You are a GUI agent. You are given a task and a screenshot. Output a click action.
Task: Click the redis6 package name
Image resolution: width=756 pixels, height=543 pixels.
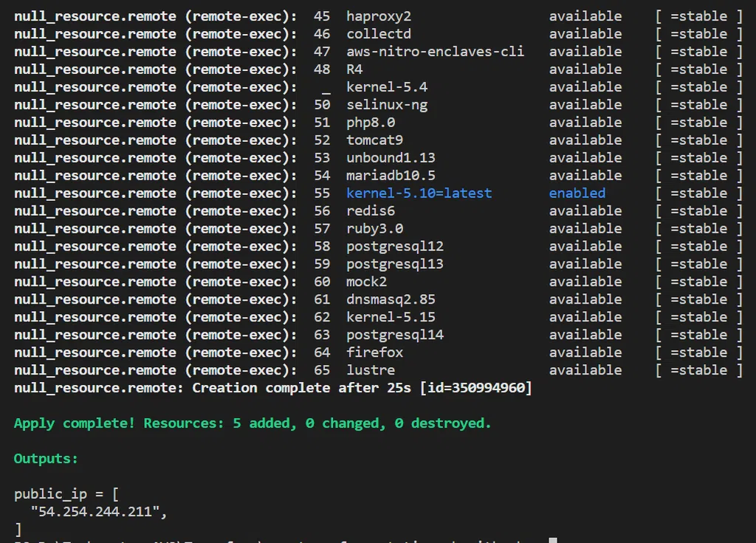tap(371, 211)
